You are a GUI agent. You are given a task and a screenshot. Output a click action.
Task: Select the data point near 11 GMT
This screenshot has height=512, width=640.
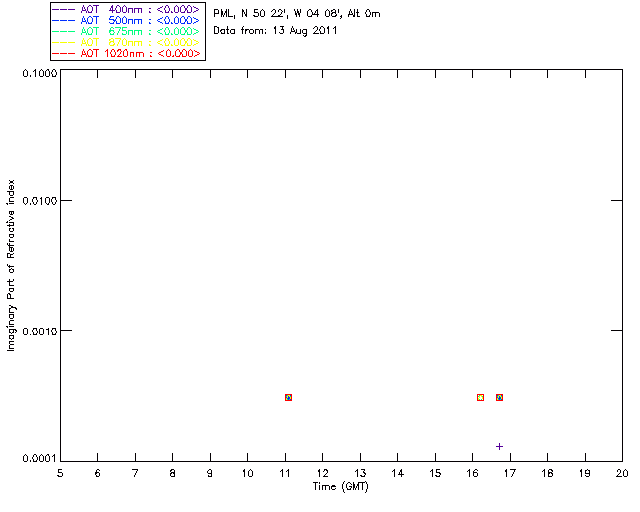pyautogui.click(x=289, y=397)
